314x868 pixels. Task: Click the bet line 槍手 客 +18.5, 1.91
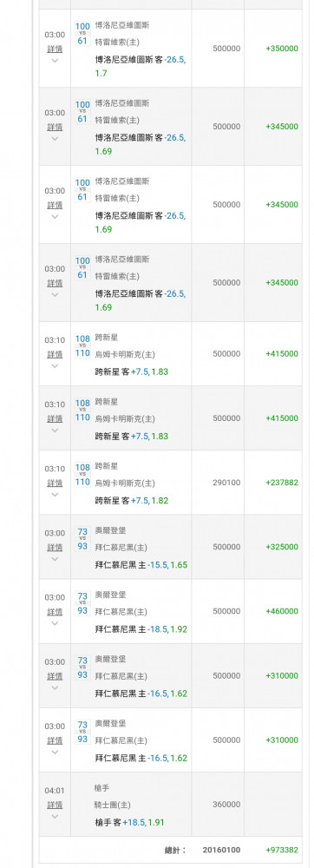pyautogui.click(x=130, y=823)
